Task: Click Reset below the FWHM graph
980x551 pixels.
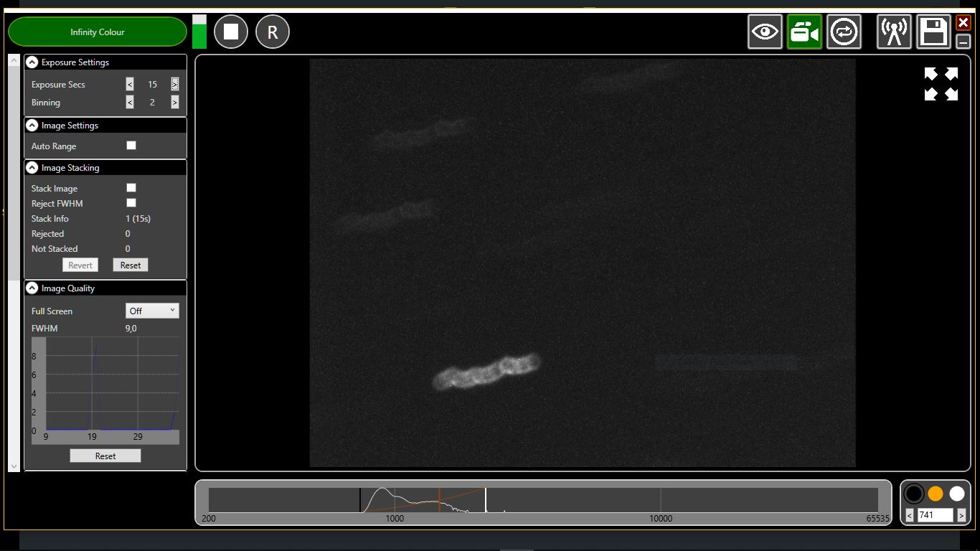Action: click(x=105, y=456)
